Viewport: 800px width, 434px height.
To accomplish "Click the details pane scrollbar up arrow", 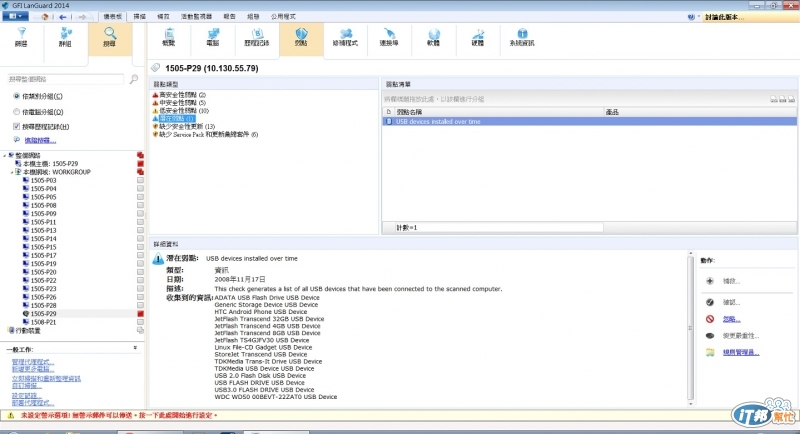I will tap(691, 253).
